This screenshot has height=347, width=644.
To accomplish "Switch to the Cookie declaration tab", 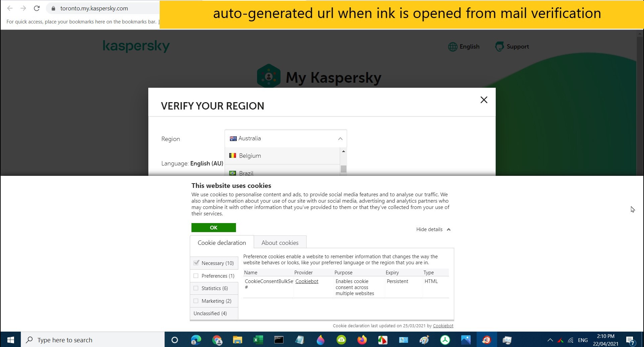I will pos(222,242).
